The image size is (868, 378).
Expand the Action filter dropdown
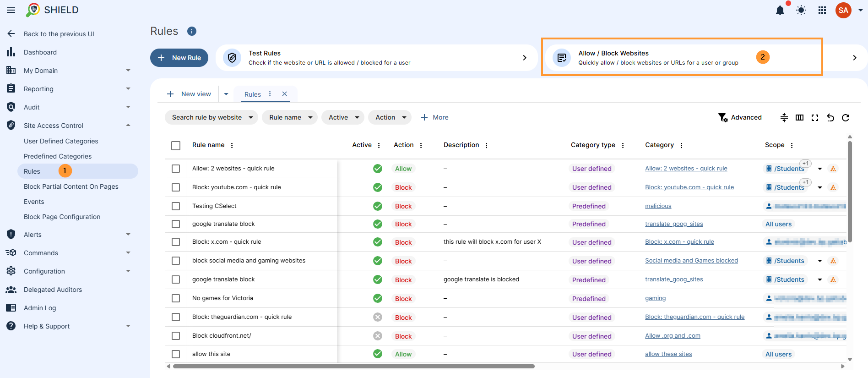[x=390, y=117]
